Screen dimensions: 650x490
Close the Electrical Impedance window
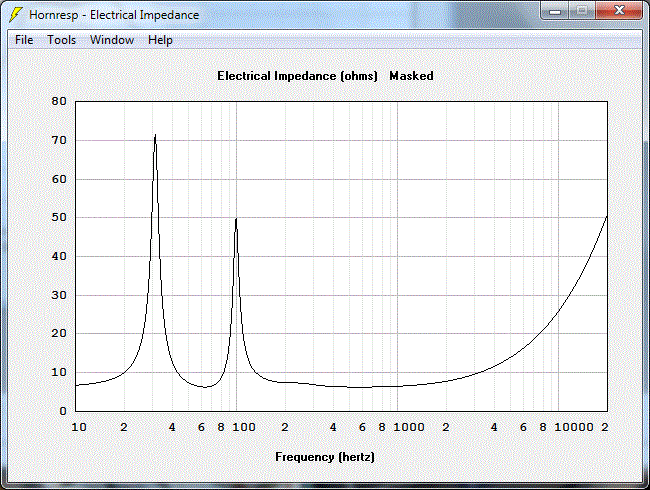619,11
